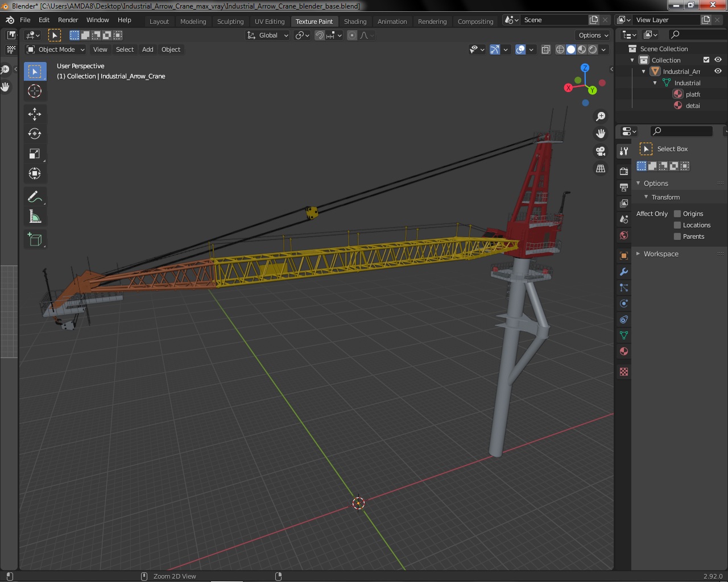Toggle viewport overlays button
728x582 pixels.
(x=520, y=49)
